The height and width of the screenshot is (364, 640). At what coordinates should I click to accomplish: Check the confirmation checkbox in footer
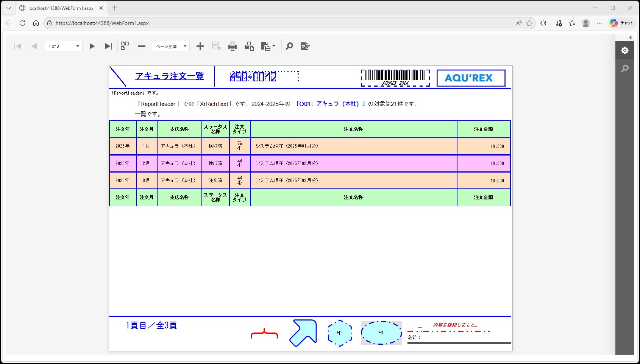(420, 325)
